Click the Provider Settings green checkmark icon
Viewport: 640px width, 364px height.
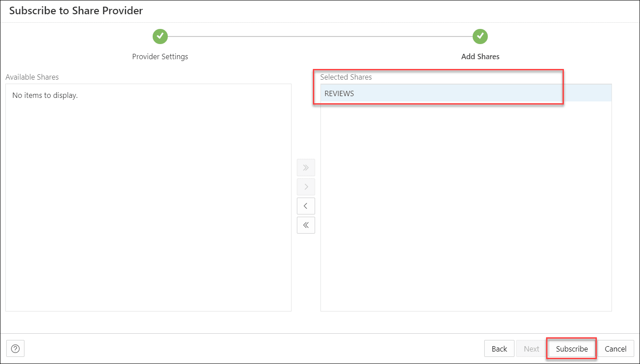(x=160, y=36)
